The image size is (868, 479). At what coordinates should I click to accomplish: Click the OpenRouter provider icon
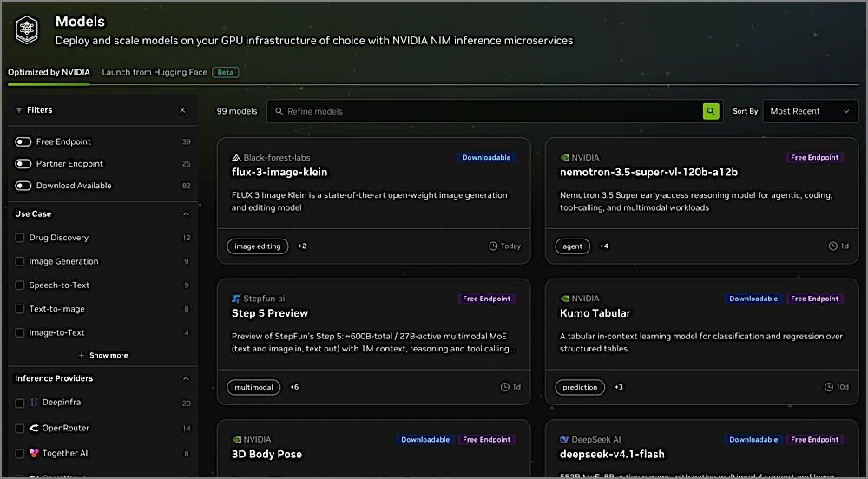(34, 428)
